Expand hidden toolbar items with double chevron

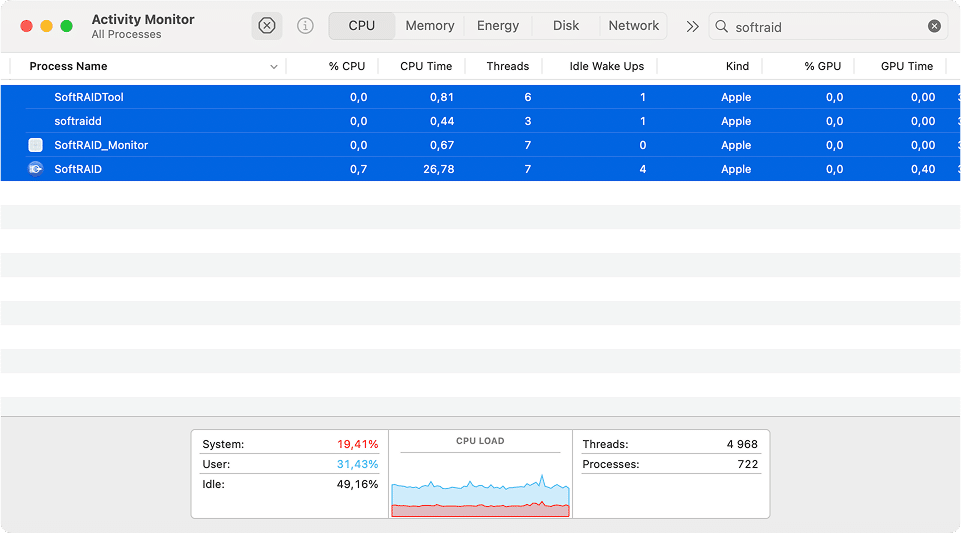click(x=692, y=26)
